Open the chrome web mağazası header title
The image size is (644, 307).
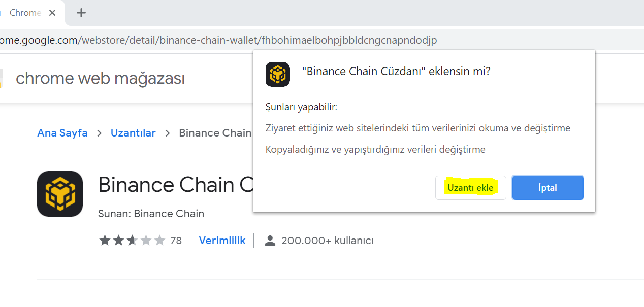tap(100, 78)
